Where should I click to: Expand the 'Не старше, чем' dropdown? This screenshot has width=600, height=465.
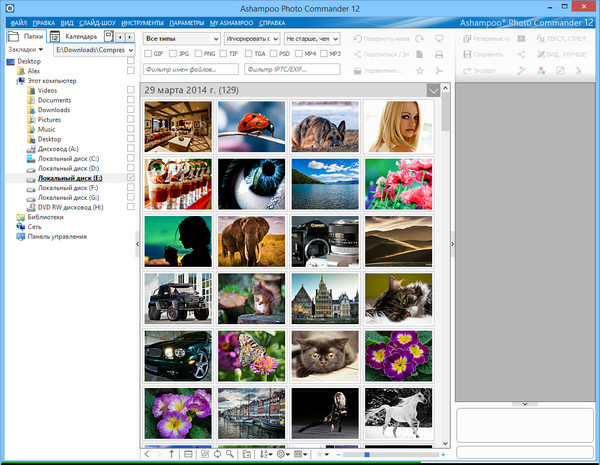point(313,38)
